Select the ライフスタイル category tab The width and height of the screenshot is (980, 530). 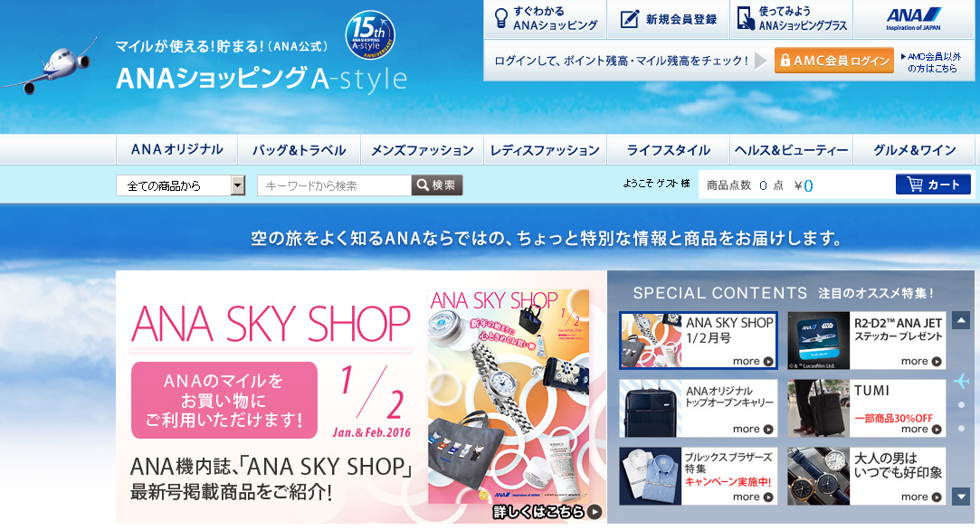point(669,150)
